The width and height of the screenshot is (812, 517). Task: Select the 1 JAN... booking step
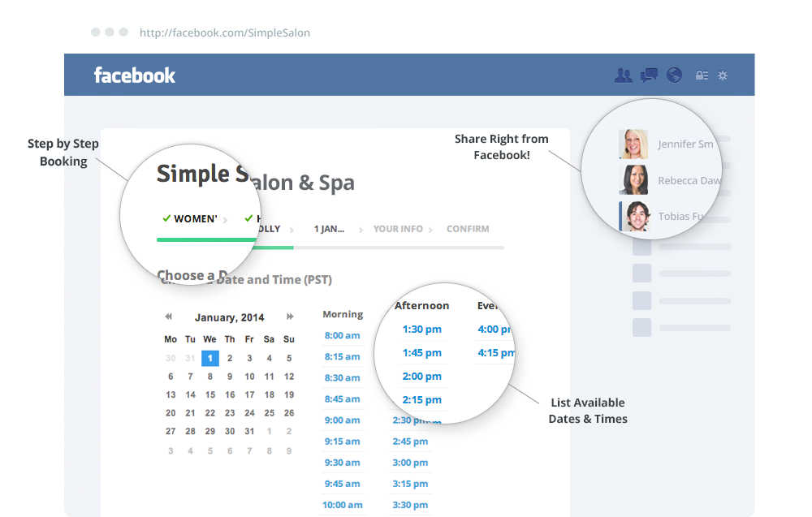329,229
